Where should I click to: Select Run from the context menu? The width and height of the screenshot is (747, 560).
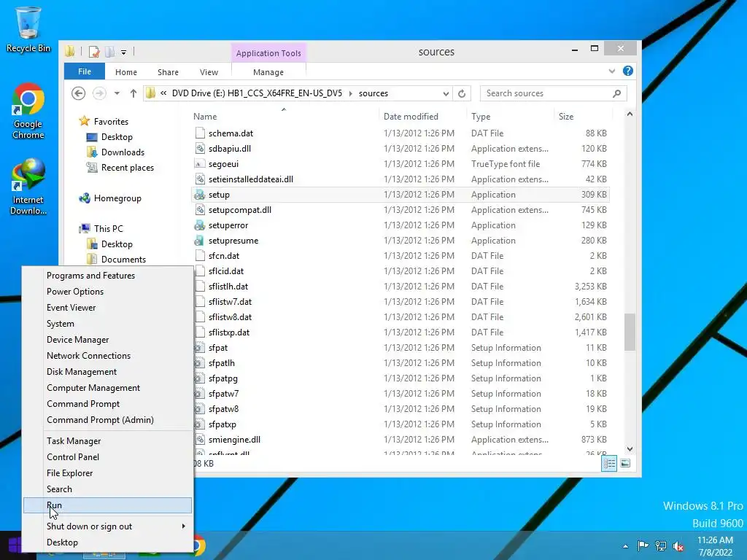pyautogui.click(x=108, y=505)
